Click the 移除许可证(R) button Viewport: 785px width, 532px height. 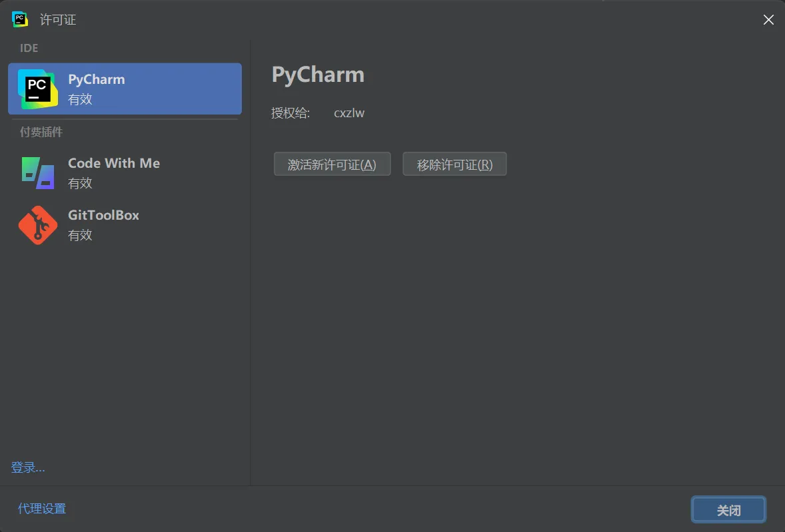[454, 164]
